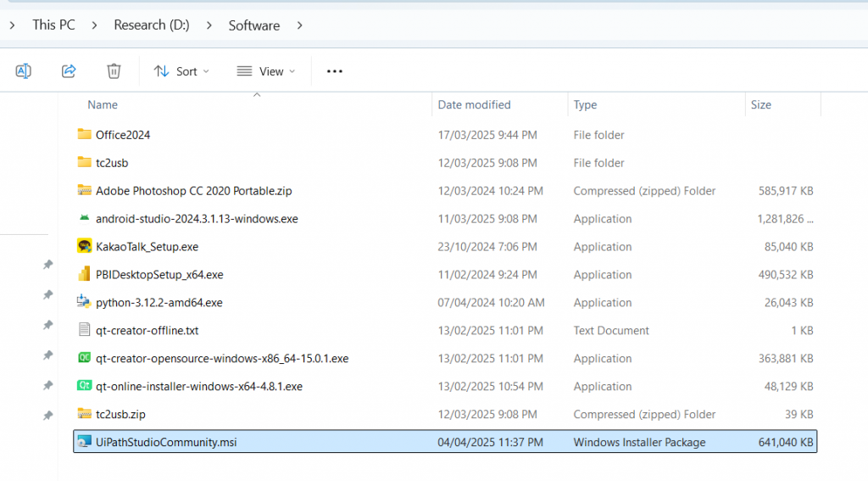Click the Share toolbar icon
The width and height of the screenshot is (868, 481).
(69, 71)
